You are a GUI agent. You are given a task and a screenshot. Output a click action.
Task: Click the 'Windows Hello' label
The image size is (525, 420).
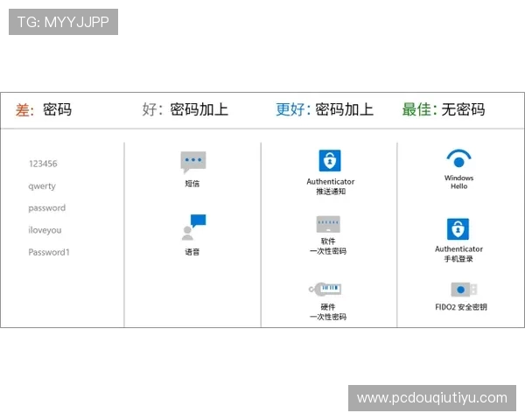pyautogui.click(x=458, y=182)
